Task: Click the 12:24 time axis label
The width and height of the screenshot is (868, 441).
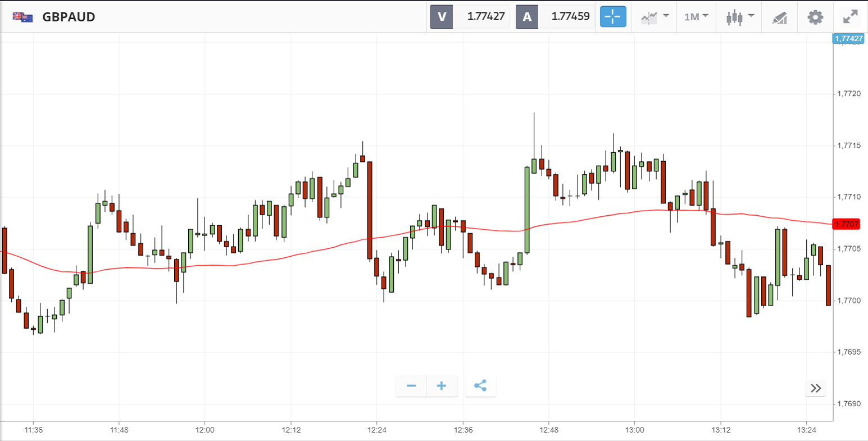Action: (376, 430)
